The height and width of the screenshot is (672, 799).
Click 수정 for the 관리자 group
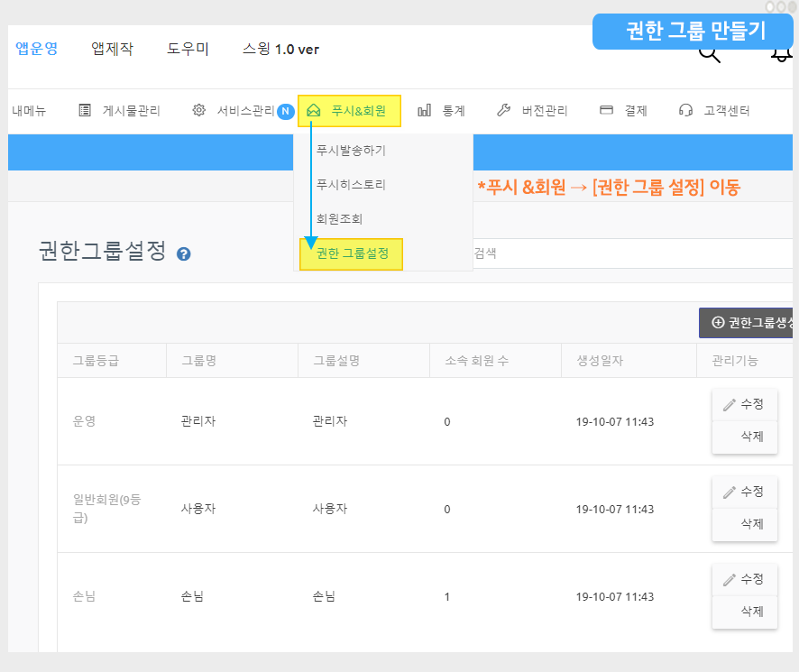pyautogui.click(x=744, y=404)
